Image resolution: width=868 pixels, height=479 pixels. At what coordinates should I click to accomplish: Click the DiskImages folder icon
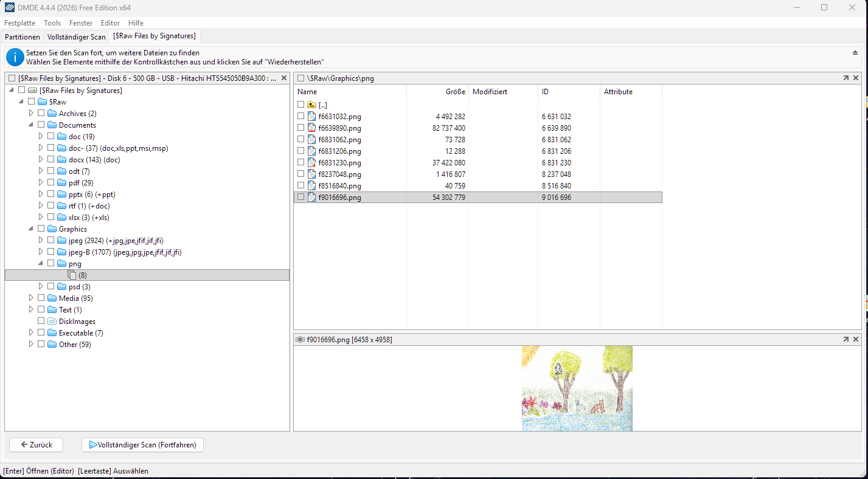[52, 321]
